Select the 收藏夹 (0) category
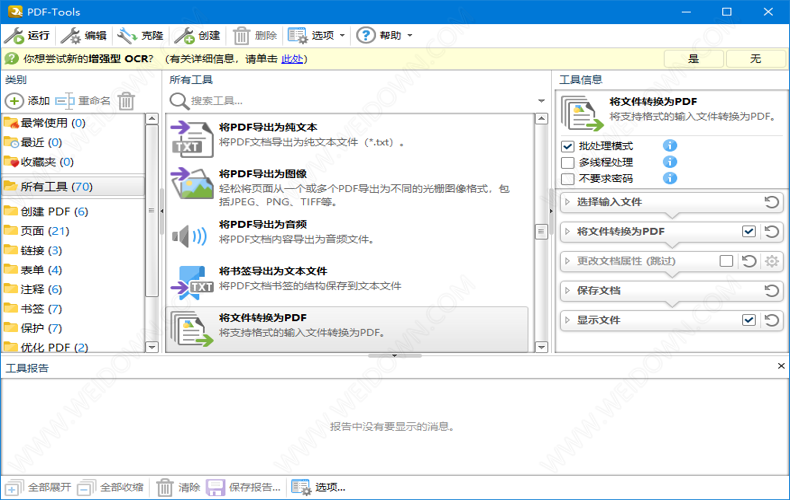The width and height of the screenshot is (790, 500). 74,162
